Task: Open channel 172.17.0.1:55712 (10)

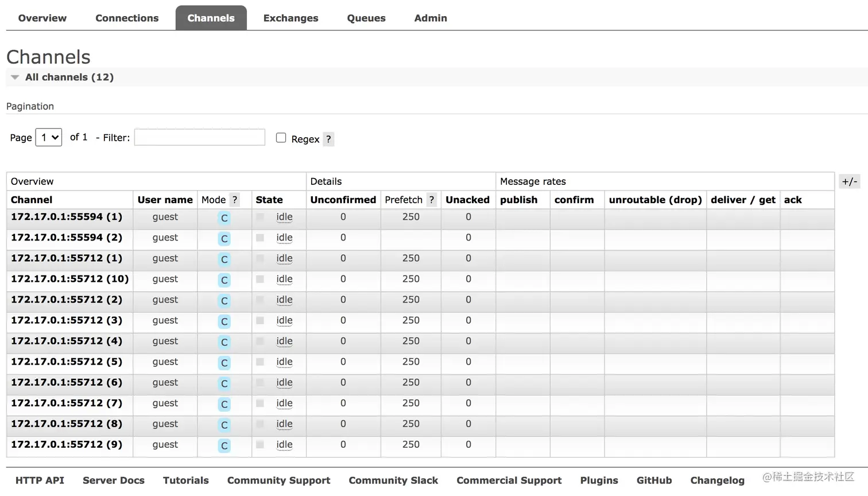Action: click(70, 279)
